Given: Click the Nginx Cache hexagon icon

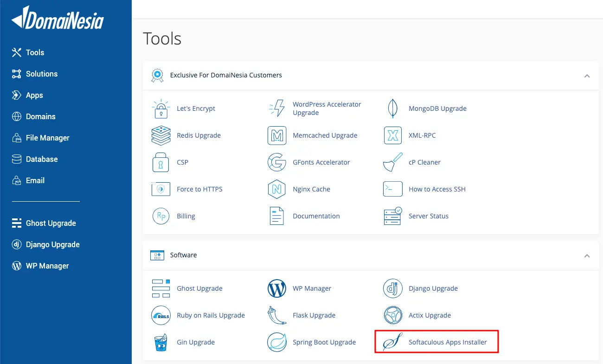Looking at the screenshot, I should pos(277,189).
